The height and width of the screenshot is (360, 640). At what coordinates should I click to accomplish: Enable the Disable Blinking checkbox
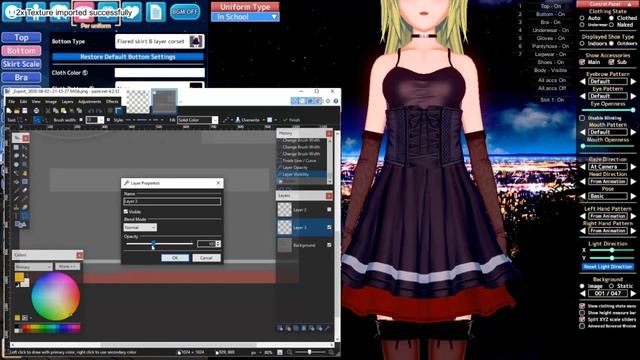coord(582,118)
